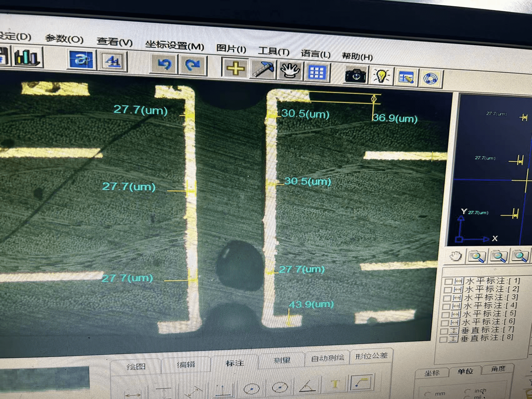Open the 坐标设置(M) menu

(174, 45)
